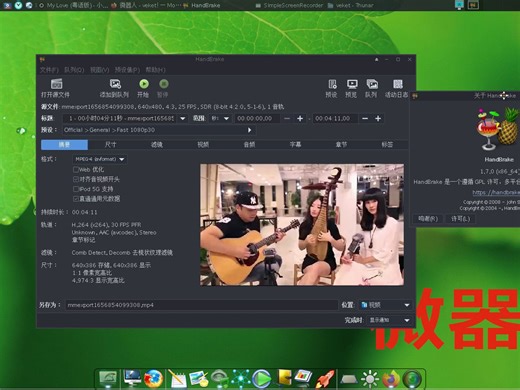
Task: Click the atom network dock icon
Action: pyautogui.click(x=240, y=379)
